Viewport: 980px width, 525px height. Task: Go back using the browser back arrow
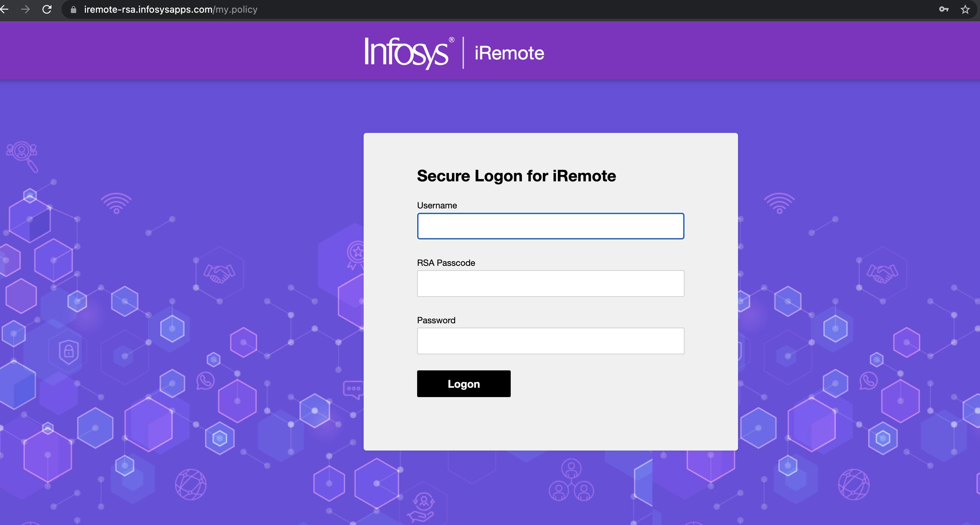coord(4,9)
